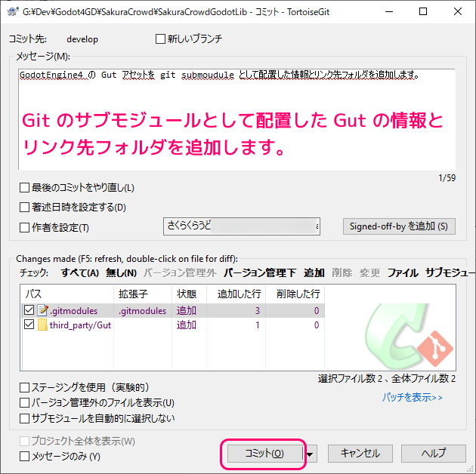Click the すべて(A) check filter

(80, 273)
